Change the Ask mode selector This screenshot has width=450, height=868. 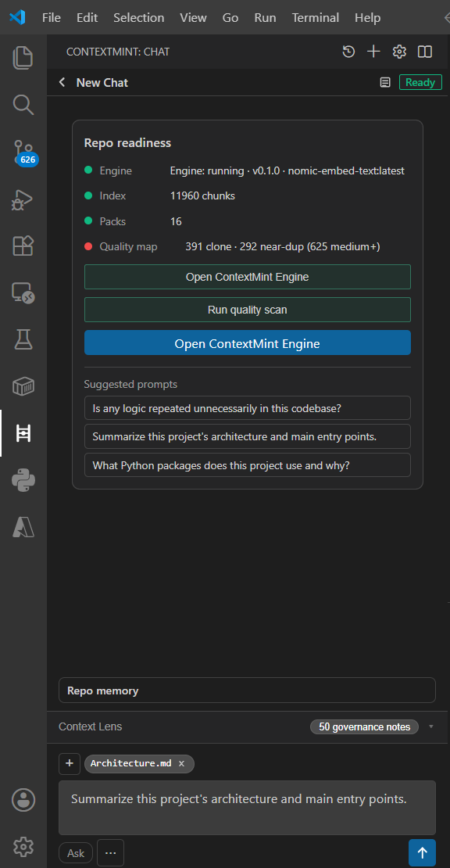[x=76, y=853]
